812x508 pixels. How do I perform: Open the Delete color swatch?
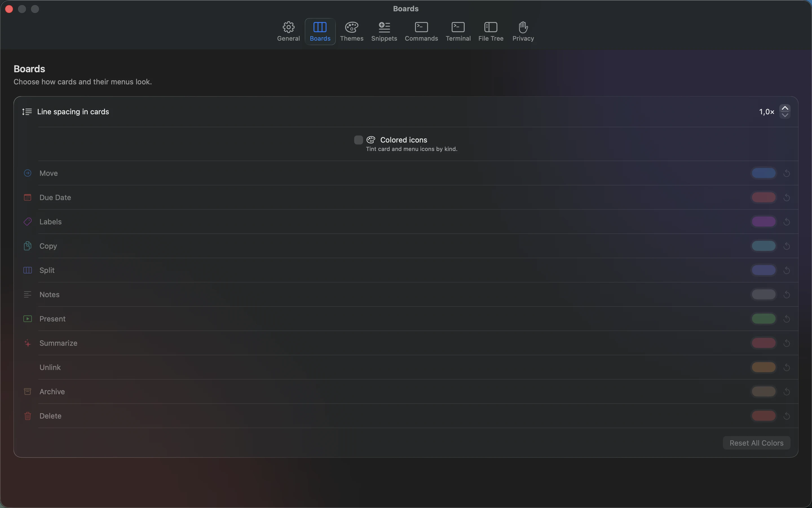click(763, 416)
